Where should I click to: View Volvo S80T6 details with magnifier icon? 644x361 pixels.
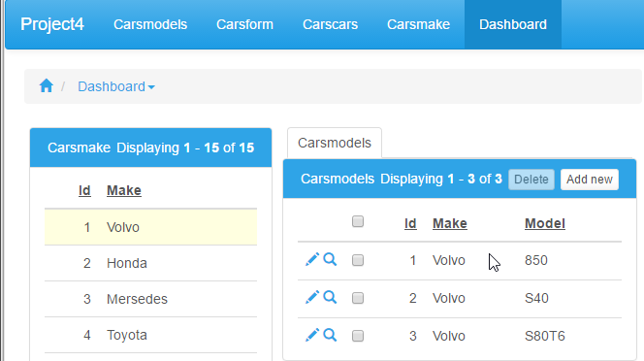[330, 335]
